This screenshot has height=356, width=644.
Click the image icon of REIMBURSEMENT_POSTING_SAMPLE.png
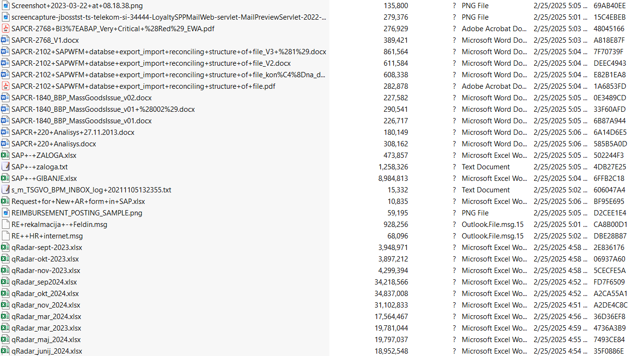[x=5, y=213]
